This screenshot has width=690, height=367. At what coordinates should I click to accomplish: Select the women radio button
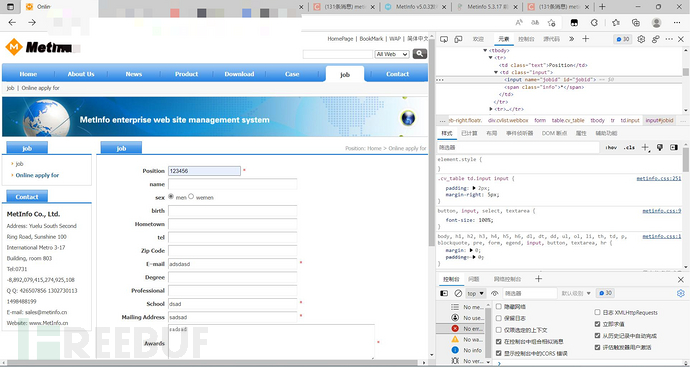pyautogui.click(x=191, y=197)
